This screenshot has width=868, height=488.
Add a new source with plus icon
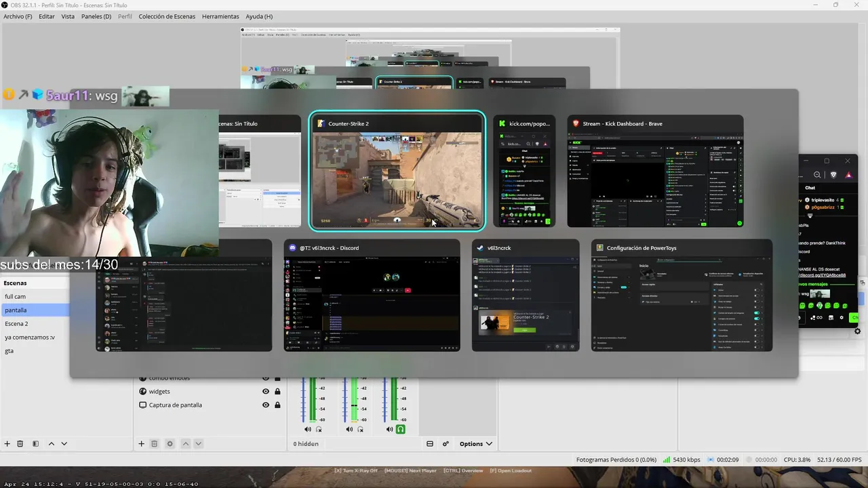point(141,444)
